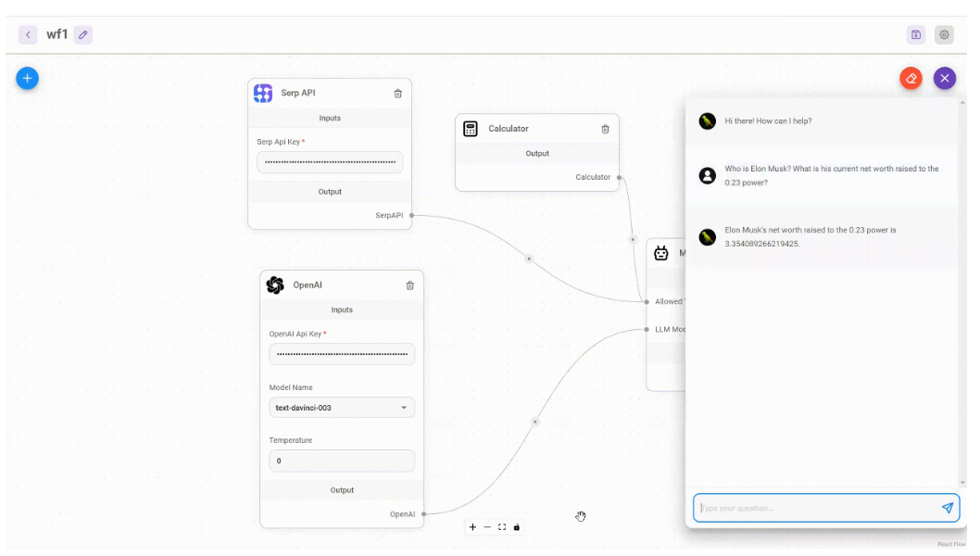Viewport: 980px width, 556px height.
Task: Focus the 'Type your question' chat box
Action: pos(815,508)
